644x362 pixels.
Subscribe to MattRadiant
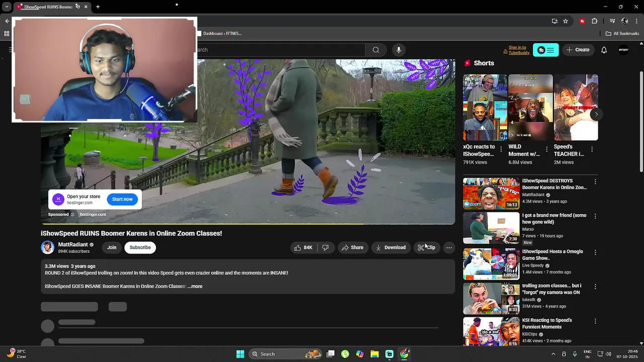pos(140,247)
